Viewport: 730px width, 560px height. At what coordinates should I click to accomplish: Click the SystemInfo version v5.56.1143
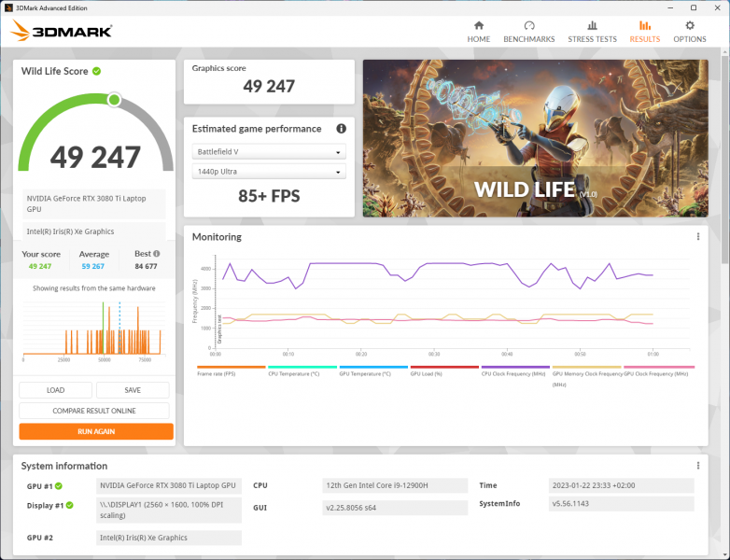(621, 504)
